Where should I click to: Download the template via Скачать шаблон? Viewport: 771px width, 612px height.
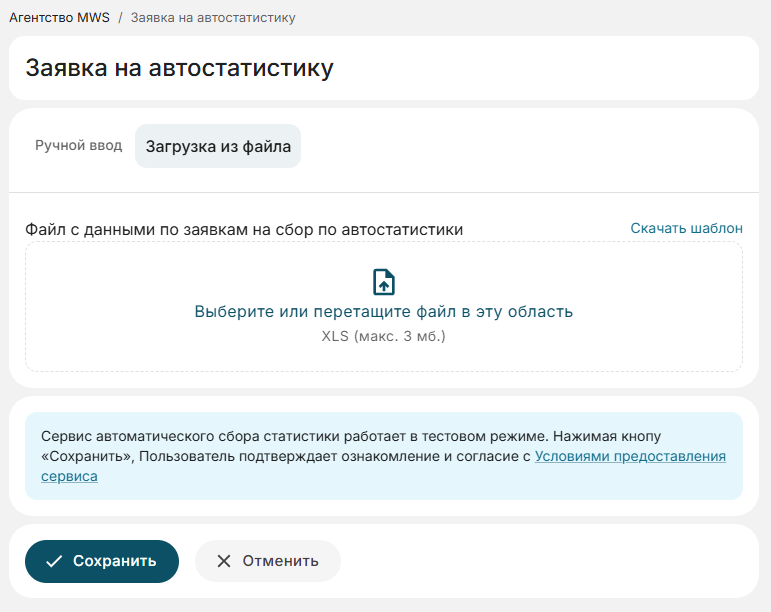(x=686, y=228)
